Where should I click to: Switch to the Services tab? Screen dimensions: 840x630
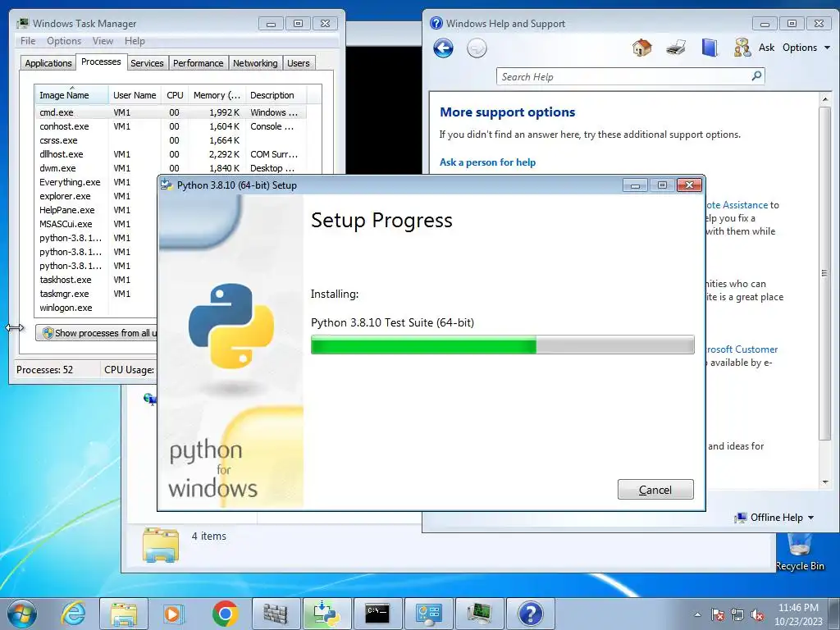pos(147,63)
